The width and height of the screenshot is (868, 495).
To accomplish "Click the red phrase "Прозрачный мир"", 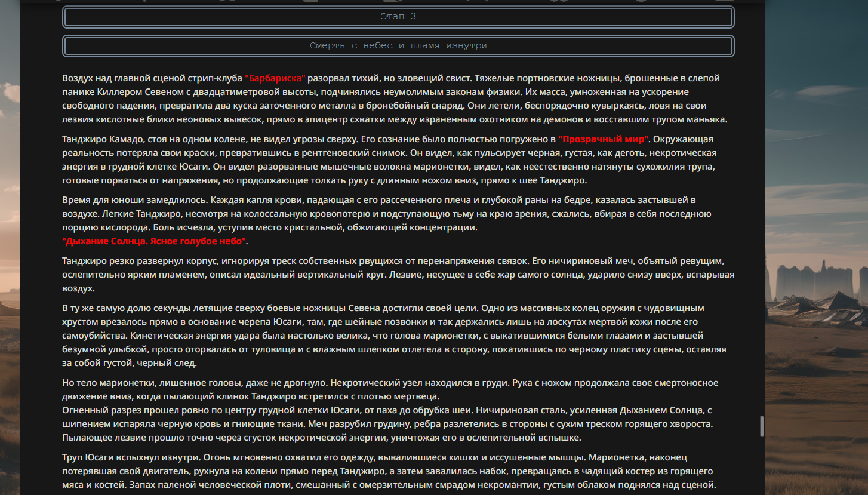I will coord(603,140).
